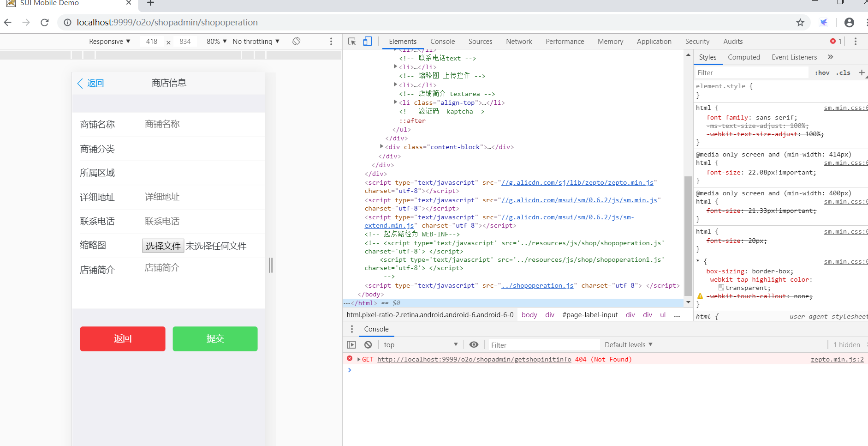Screen dimensions: 868x446
Task: Close the SUI Mobile Demo tab
Action: tap(129, 3)
